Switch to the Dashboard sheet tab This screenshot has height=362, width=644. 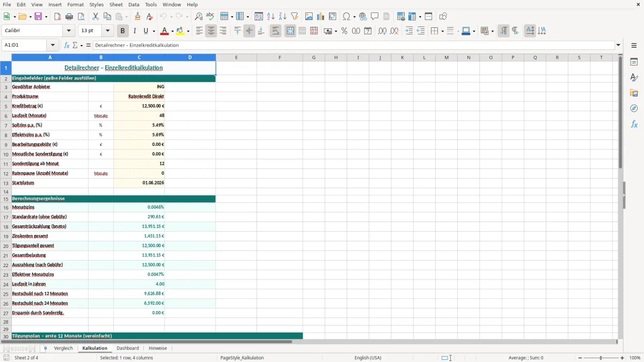[x=128, y=349]
